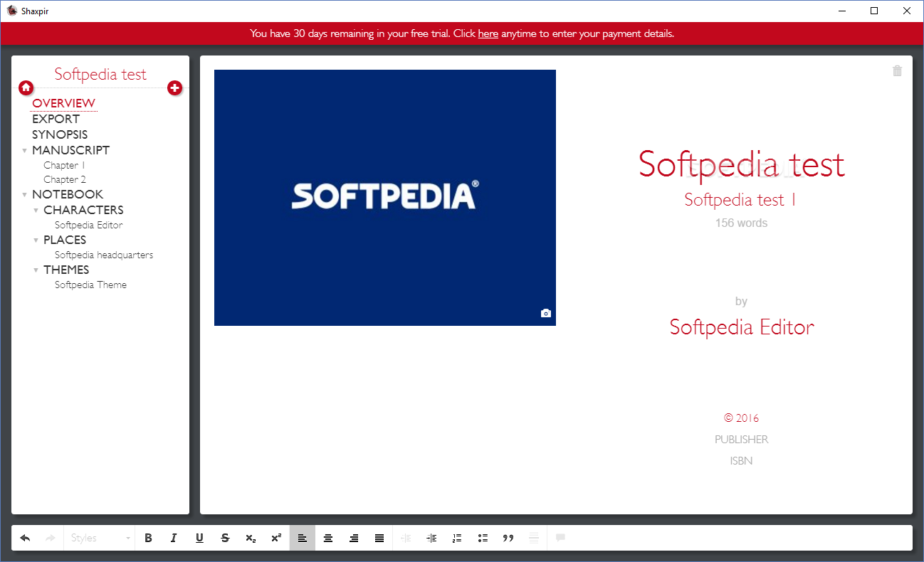This screenshot has width=924, height=562.
Task: Click the camera icon on cover image
Action: [546, 313]
